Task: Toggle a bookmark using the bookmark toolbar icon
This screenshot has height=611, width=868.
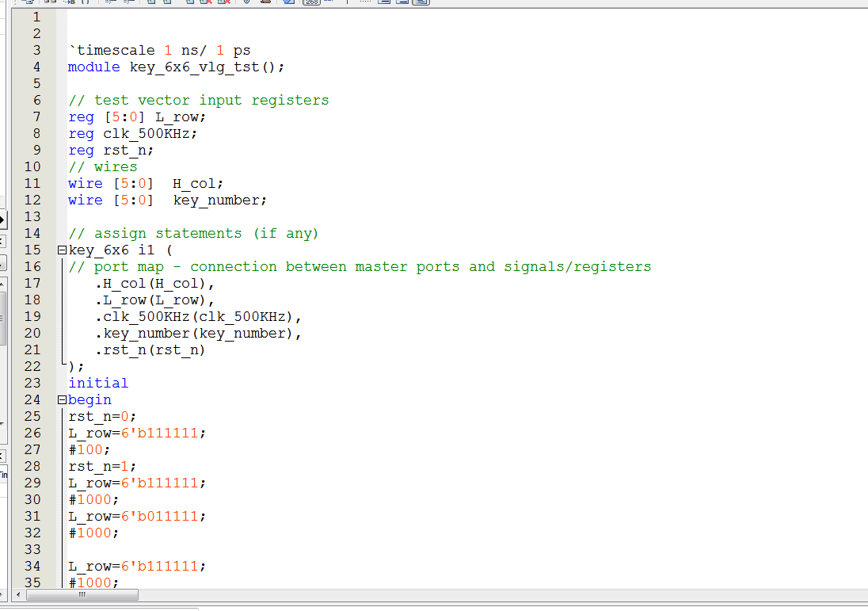Action: pyautogui.click(x=151, y=3)
